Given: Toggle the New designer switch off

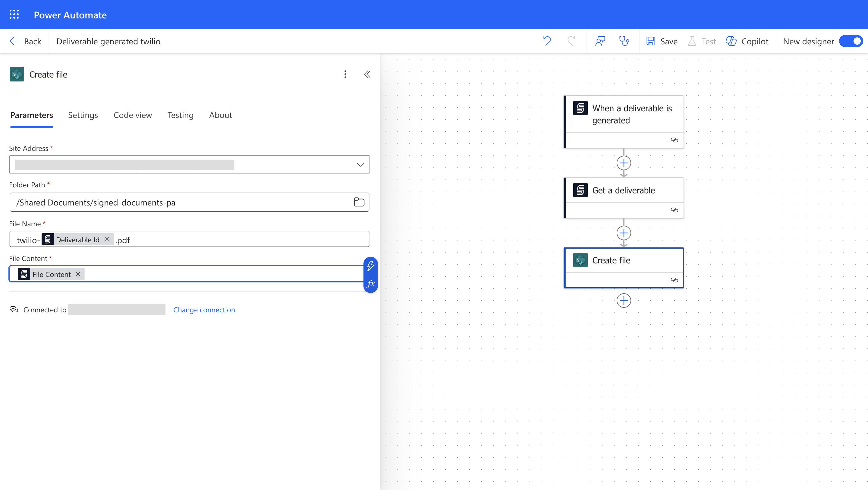Looking at the screenshot, I should pos(851,41).
